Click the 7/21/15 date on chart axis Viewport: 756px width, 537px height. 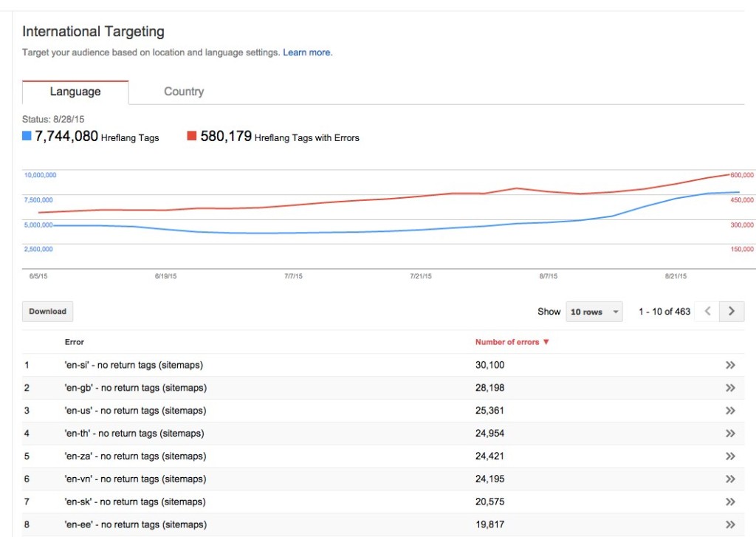click(420, 276)
